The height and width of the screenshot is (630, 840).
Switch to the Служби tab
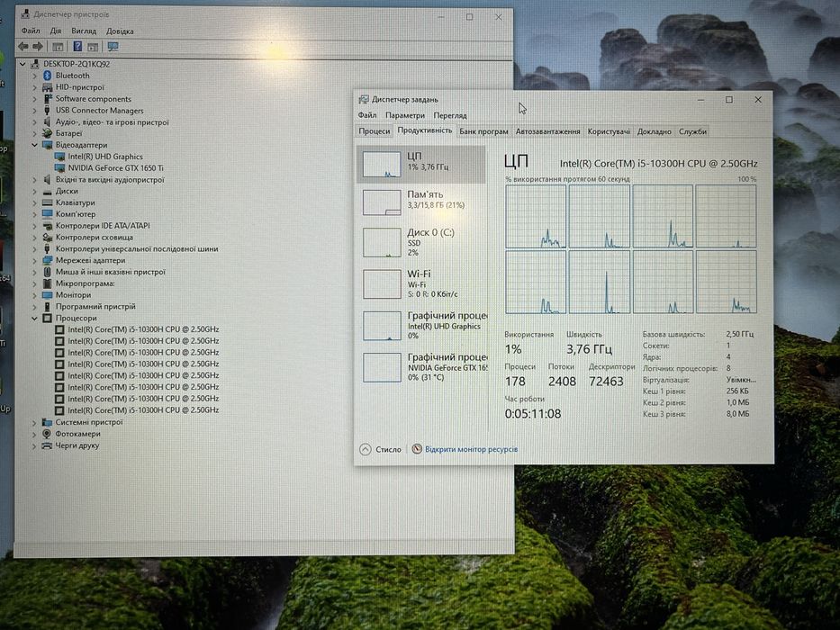pyautogui.click(x=692, y=131)
